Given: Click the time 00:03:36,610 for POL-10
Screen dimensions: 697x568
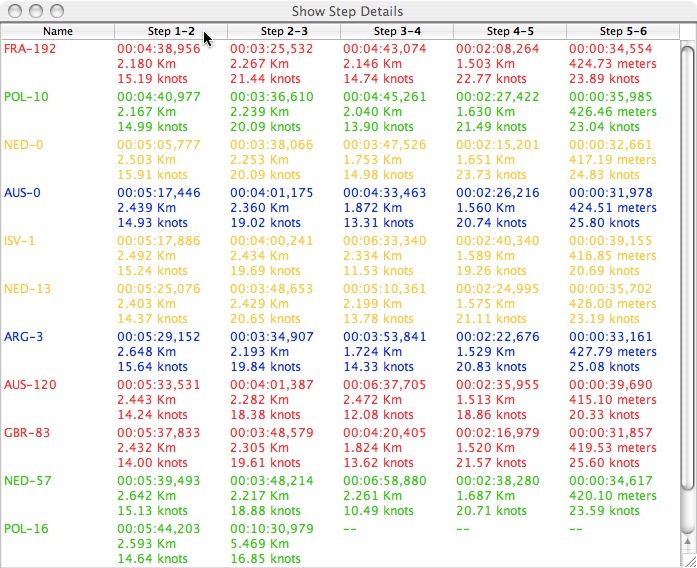Looking at the screenshot, I should click(272, 96).
